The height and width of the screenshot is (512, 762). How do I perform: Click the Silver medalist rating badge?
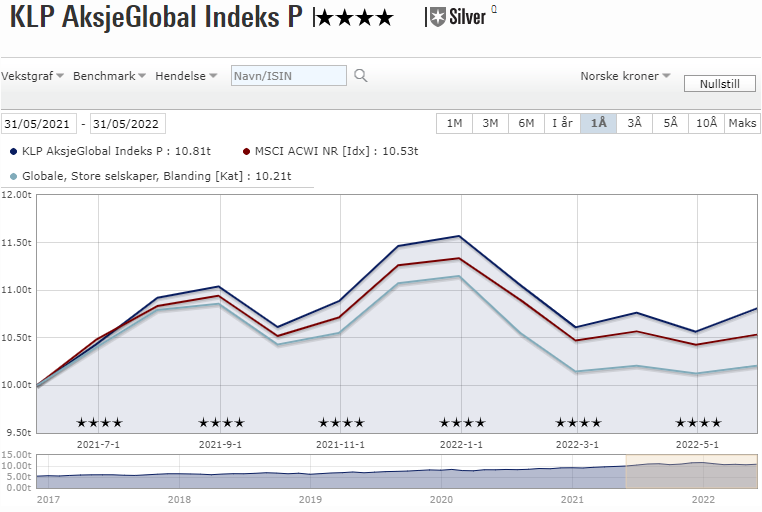(x=458, y=17)
